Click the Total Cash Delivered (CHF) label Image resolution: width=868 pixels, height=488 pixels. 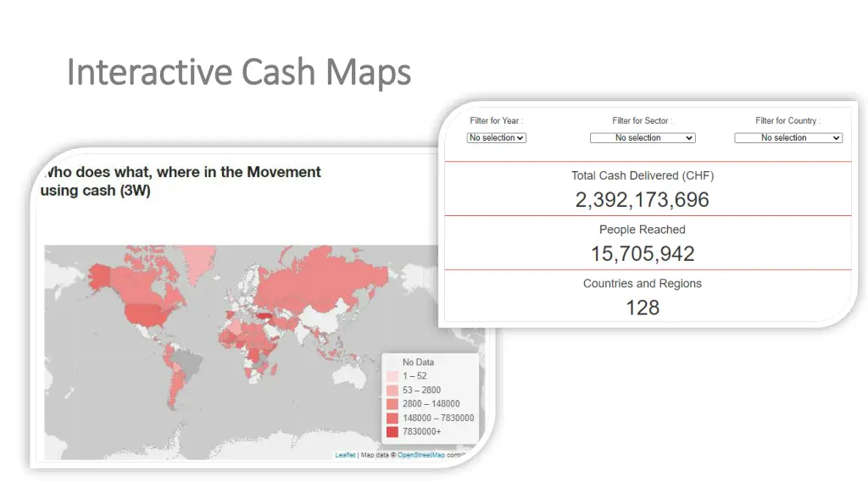[x=643, y=176]
